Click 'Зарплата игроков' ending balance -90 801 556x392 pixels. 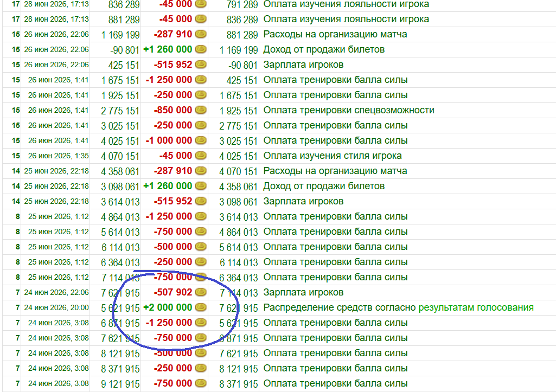304,65
